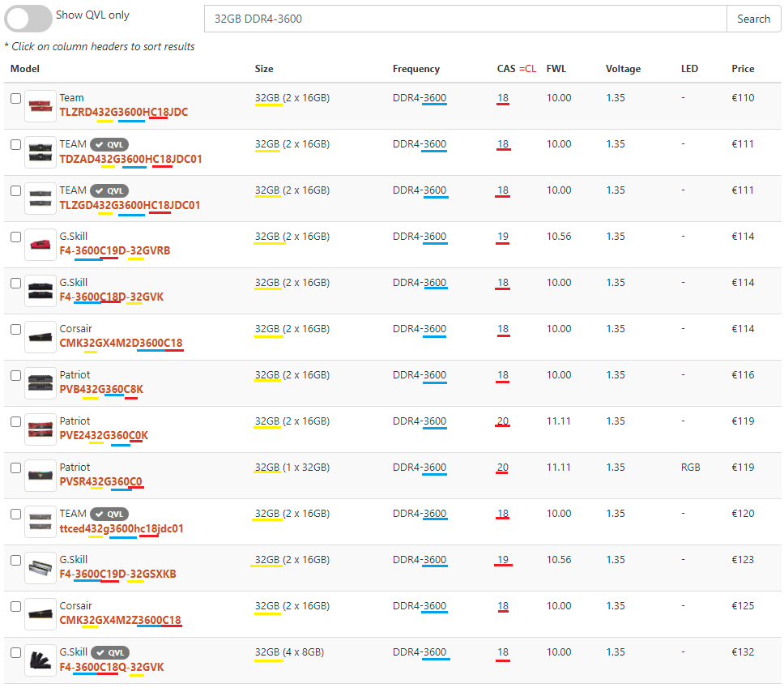Sort results by FWL column header
The image size is (784, 692).
click(x=556, y=69)
